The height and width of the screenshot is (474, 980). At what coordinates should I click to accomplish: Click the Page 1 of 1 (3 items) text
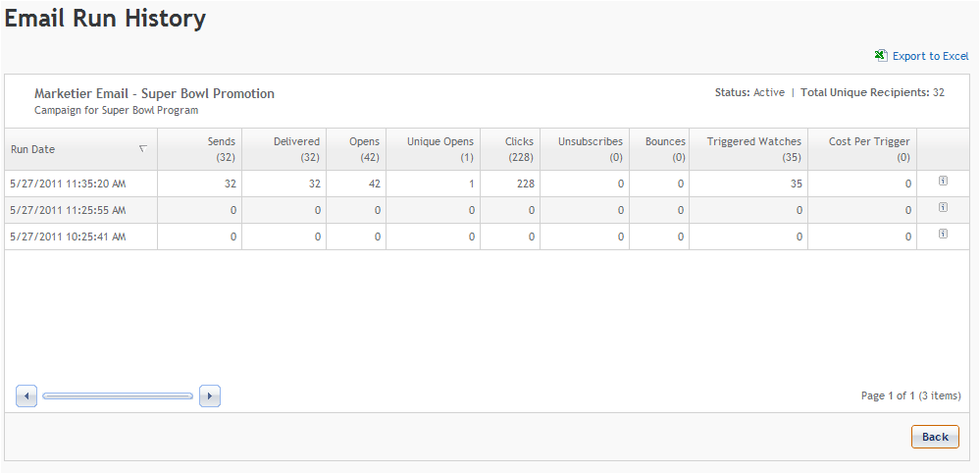(910, 395)
